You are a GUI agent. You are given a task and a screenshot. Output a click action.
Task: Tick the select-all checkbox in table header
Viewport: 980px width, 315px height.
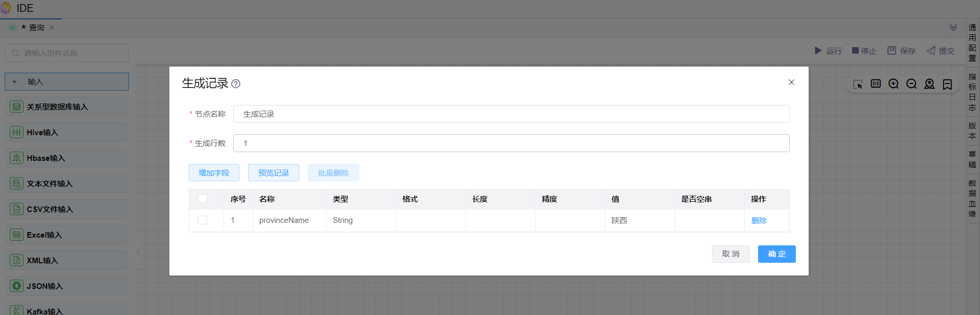click(203, 199)
